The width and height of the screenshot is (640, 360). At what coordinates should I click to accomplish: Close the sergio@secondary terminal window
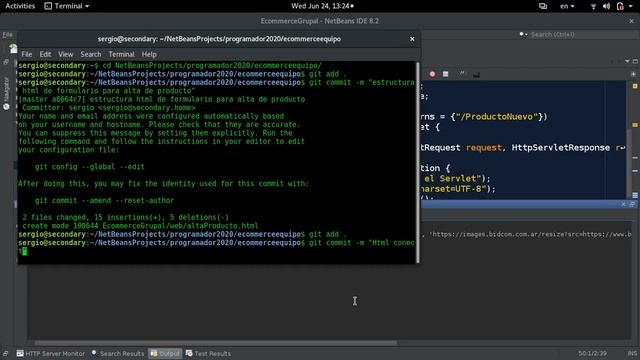click(412, 39)
